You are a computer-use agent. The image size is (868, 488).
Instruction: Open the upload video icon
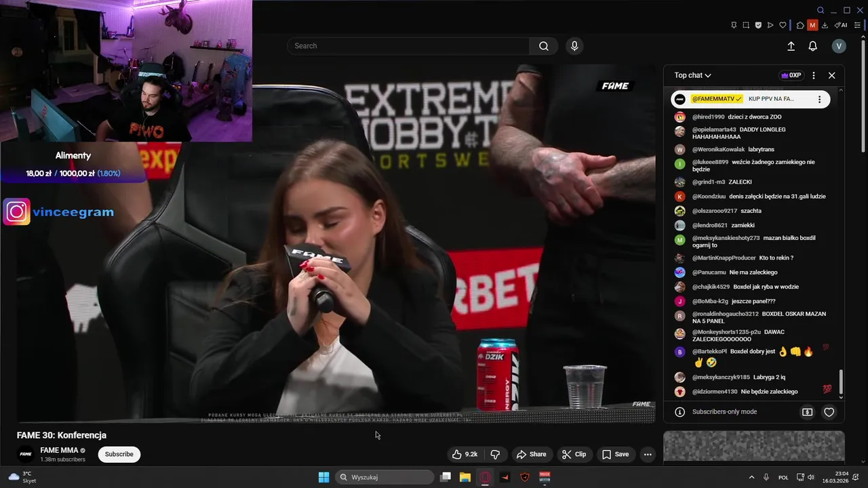click(791, 46)
